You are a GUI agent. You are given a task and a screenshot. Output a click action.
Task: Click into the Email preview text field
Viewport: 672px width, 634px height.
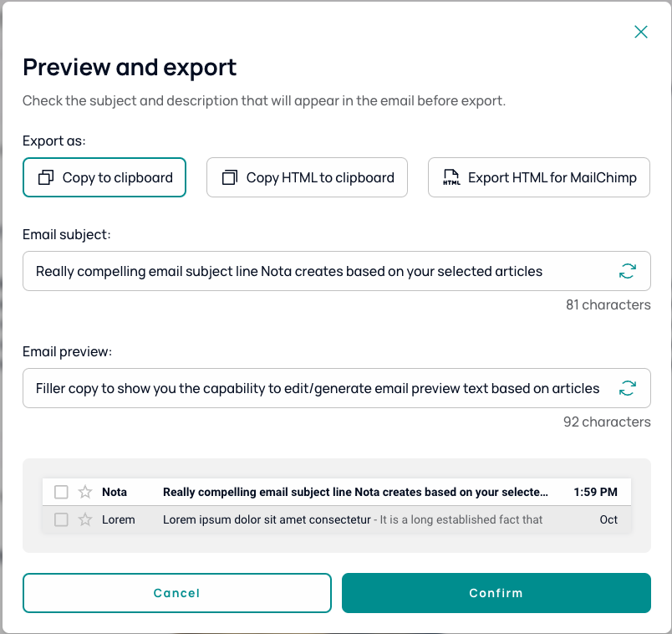pyautogui.click(x=318, y=388)
